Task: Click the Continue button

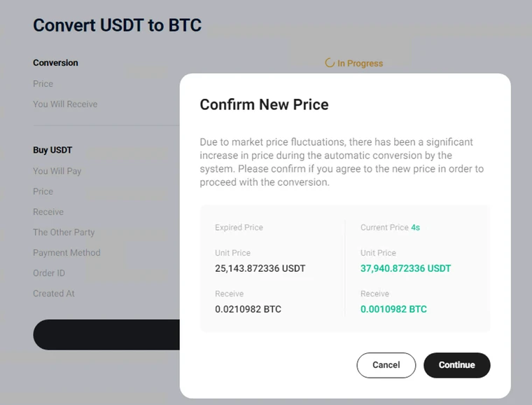Action: 456,365
